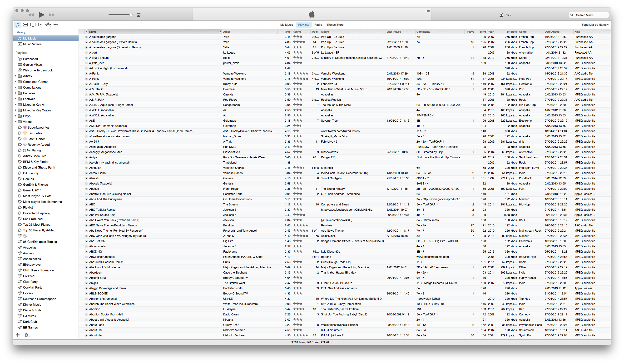
Task: Open the iTunes U icon
Action: [x=41, y=25]
